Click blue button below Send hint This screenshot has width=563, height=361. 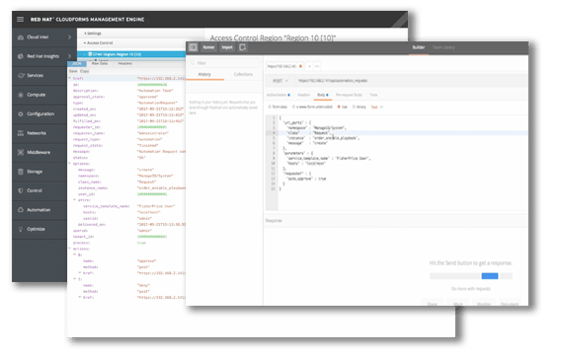pyautogui.click(x=490, y=276)
